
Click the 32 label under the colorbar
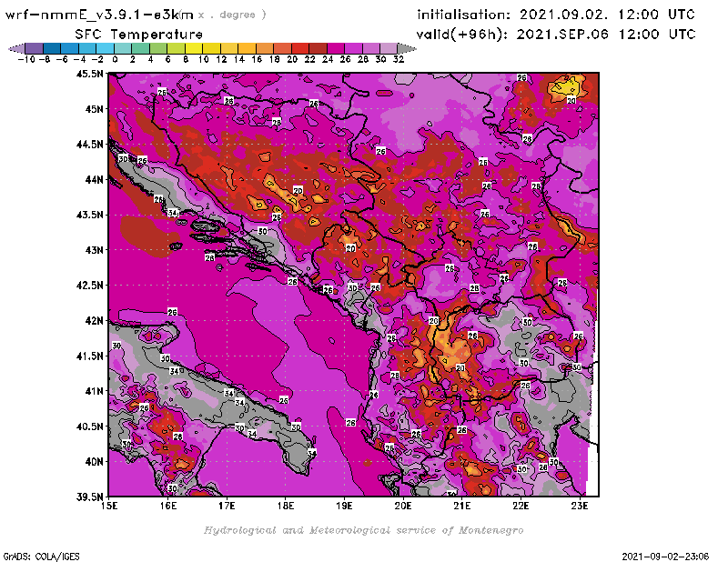pyautogui.click(x=399, y=59)
